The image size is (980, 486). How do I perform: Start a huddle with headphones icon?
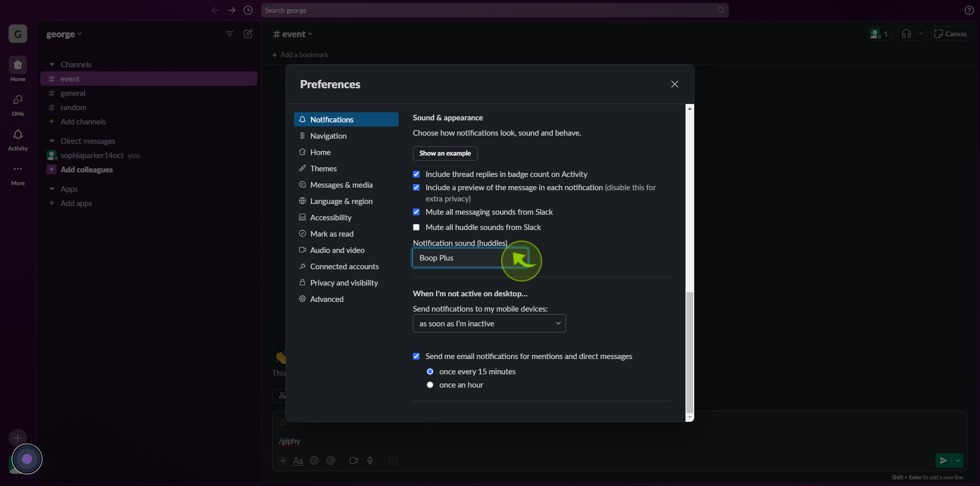coord(906,34)
